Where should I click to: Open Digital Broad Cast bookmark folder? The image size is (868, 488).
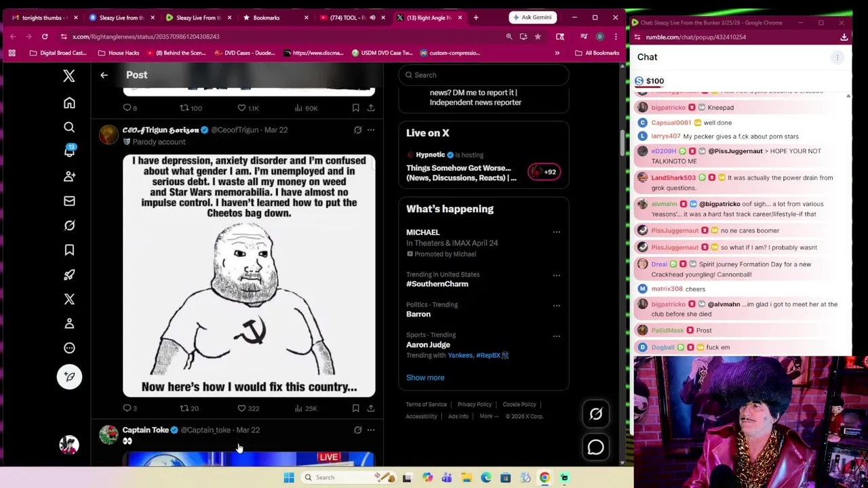(x=58, y=53)
